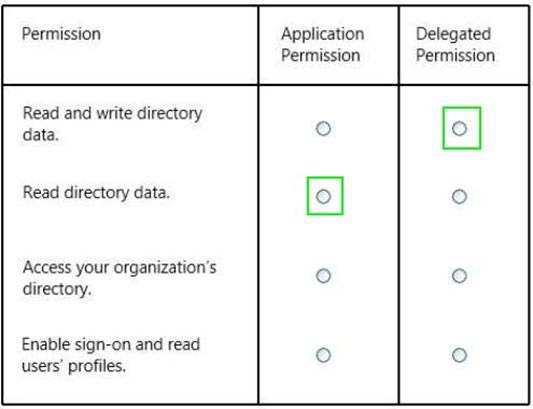Choose Application Permission for Access your organization's directory
Image resolution: width=533 pixels, height=409 pixels.
click(323, 276)
